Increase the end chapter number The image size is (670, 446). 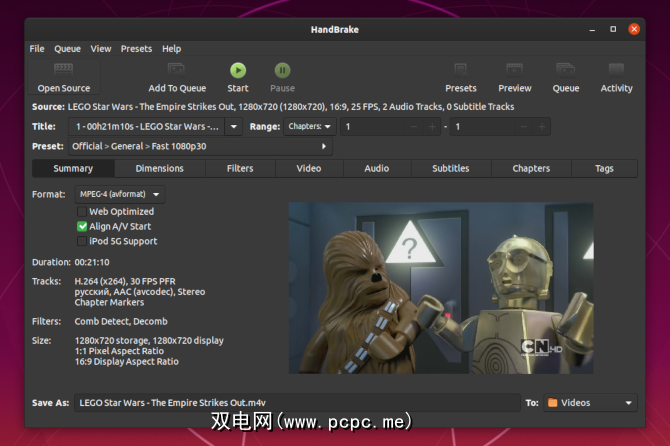coord(542,127)
